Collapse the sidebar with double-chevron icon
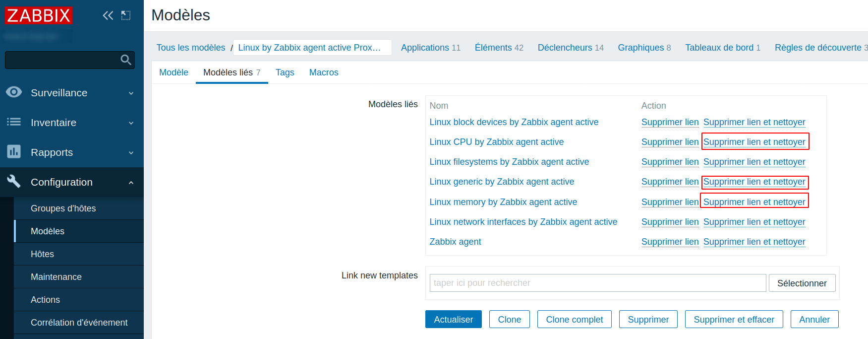Image resolution: width=868 pixels, height=339 pixels. tap(108, 15)
